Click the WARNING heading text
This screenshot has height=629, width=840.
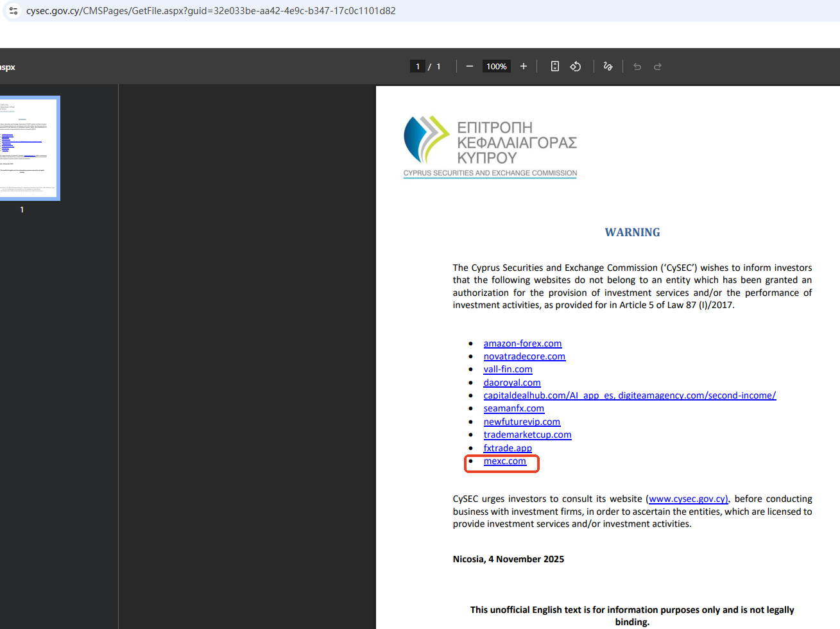[632, 232]
